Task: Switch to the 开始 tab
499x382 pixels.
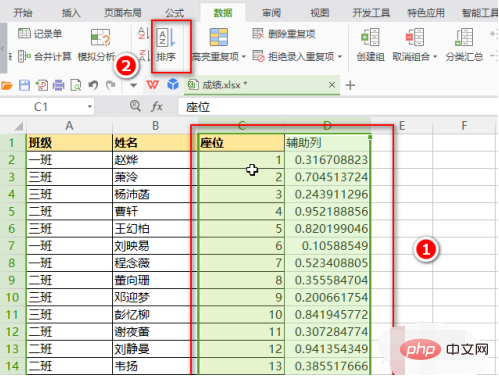Action: [23, 13]
